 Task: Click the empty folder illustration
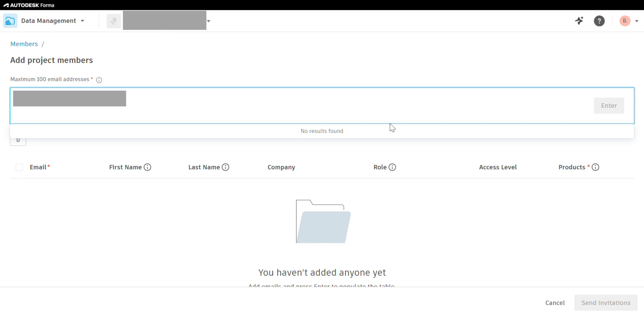click(x=323, y=221)
